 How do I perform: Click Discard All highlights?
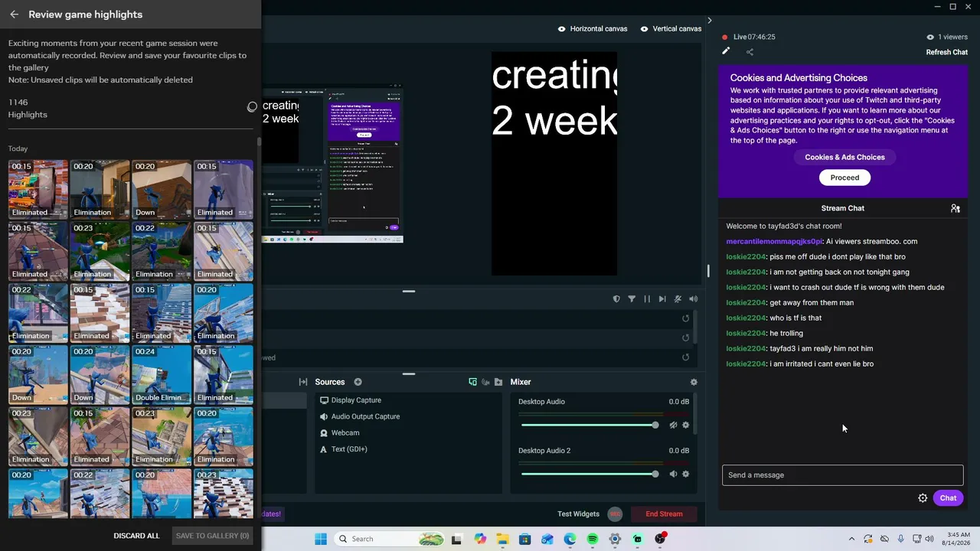click(x=136, y=536)
